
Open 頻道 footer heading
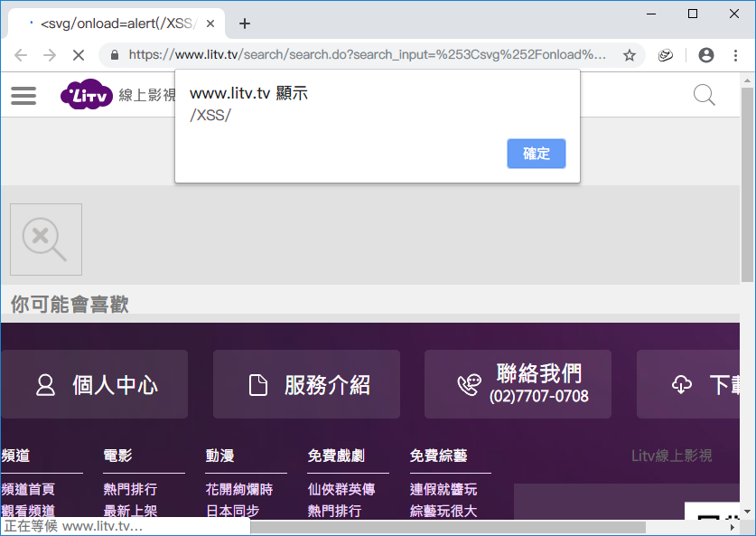click(15, 456)
